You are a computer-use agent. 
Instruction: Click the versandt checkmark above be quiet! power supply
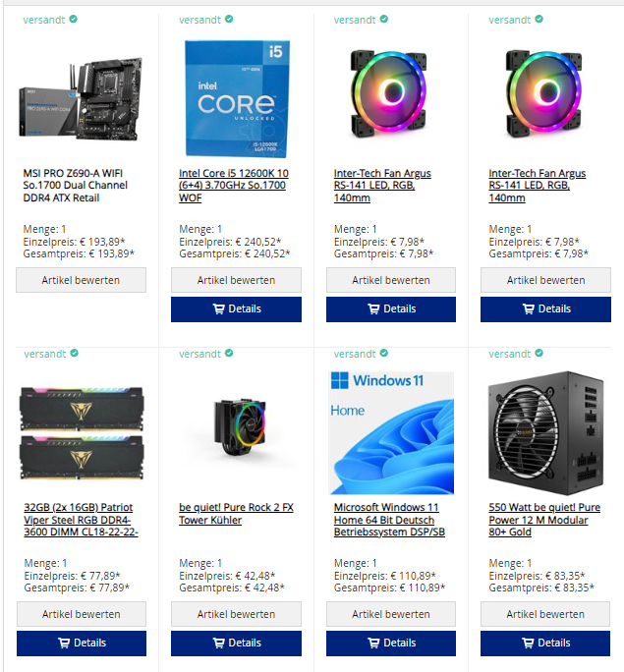pyautogui.click(x=539, y=353)
